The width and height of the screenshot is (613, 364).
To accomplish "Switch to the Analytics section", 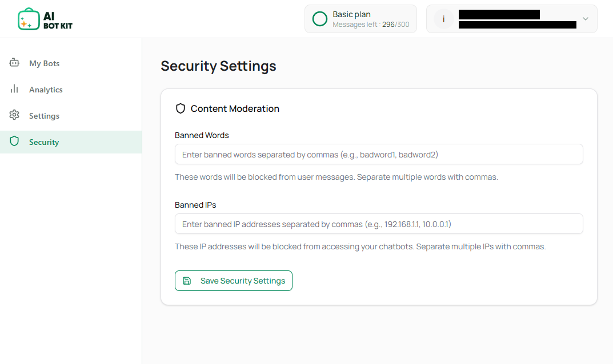I will (46, 89).
